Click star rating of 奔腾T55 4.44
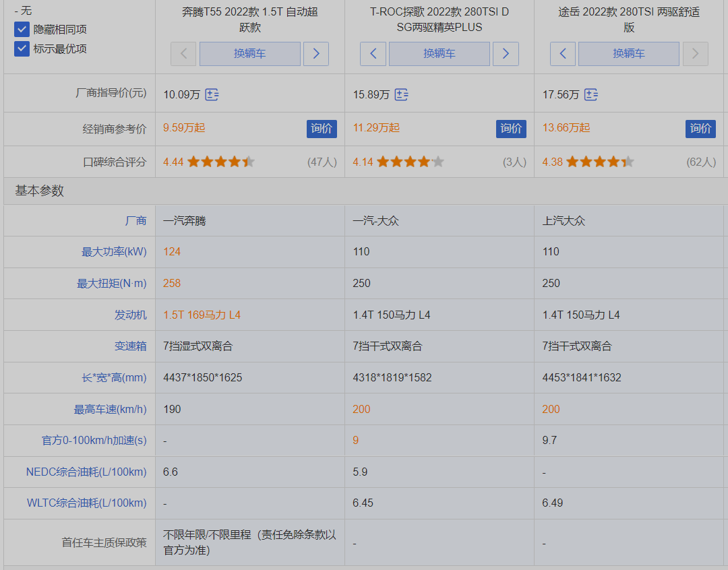Image resolution: width=728 pixels, height=570 pixels. pos(221,162)
